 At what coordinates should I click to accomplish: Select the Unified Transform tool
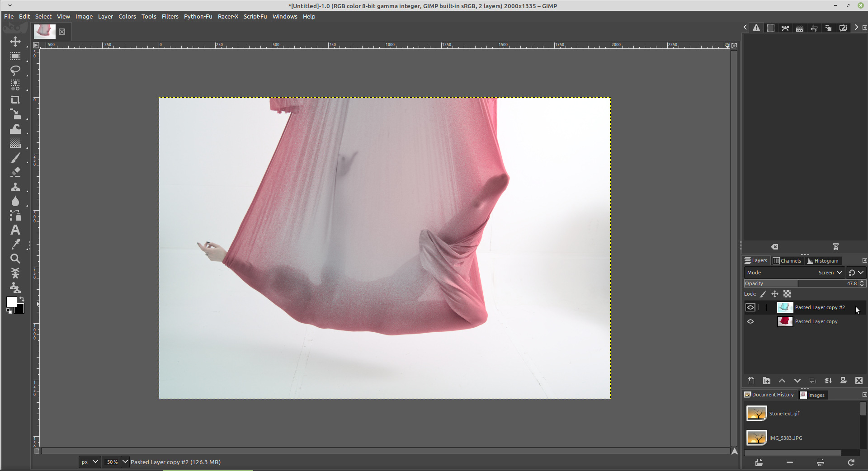coord(15,114)
